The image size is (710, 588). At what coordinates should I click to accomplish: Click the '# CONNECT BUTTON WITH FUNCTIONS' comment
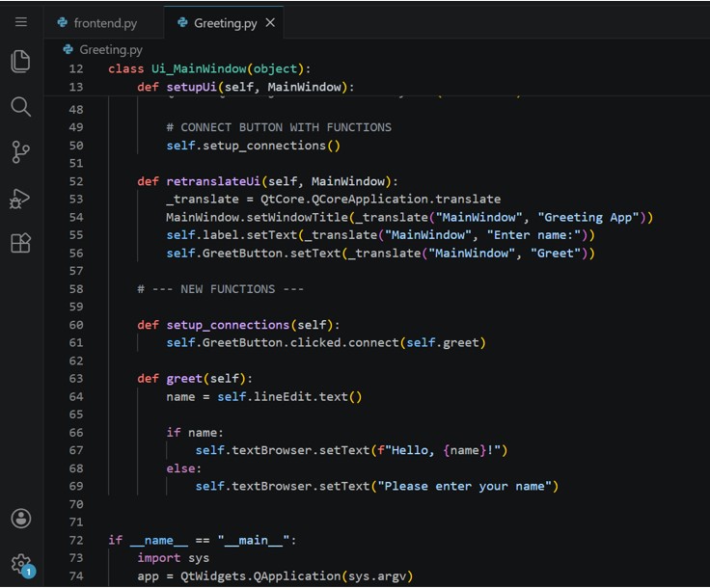click(279, 127)
